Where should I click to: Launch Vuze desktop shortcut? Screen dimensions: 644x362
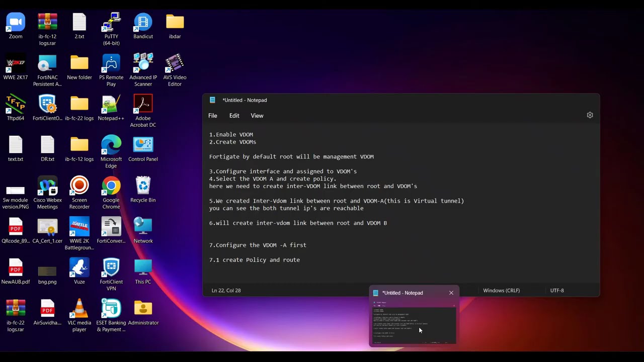[79, 271]
